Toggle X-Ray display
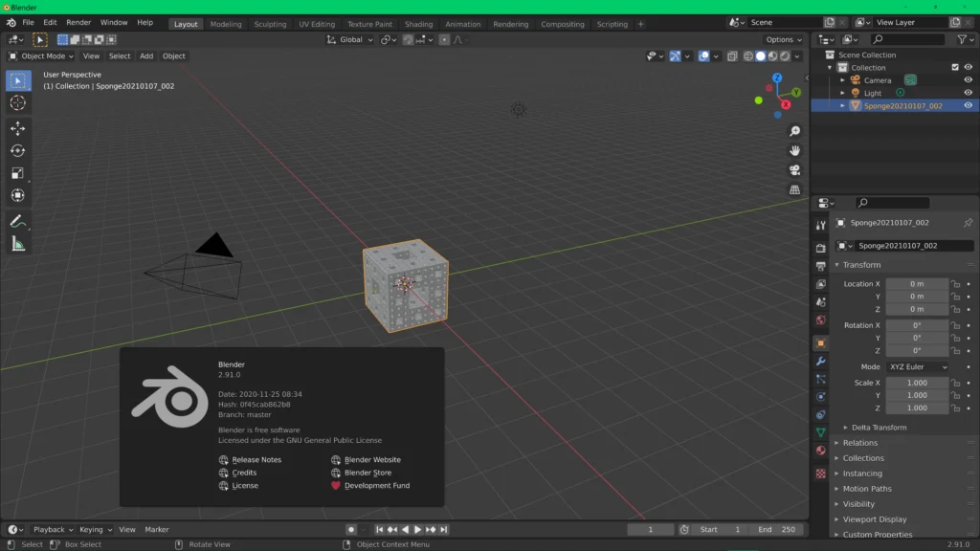Screen dimensions: 980x551 tap(732, 56)
